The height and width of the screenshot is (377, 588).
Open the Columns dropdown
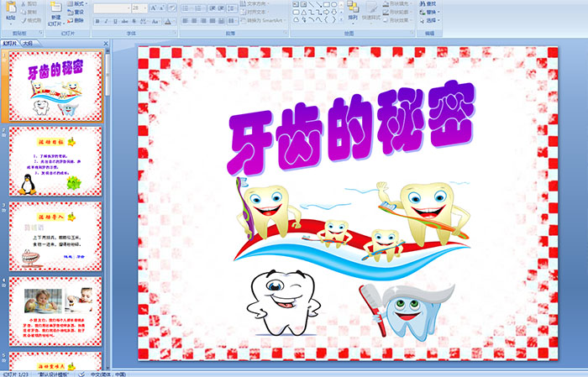[x=233, y=21]
